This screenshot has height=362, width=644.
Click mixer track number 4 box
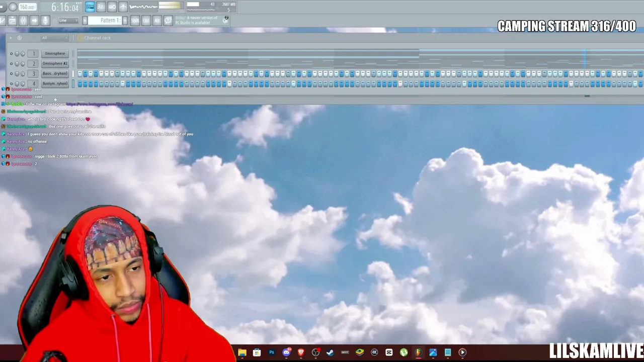click(x=34, y=83)
